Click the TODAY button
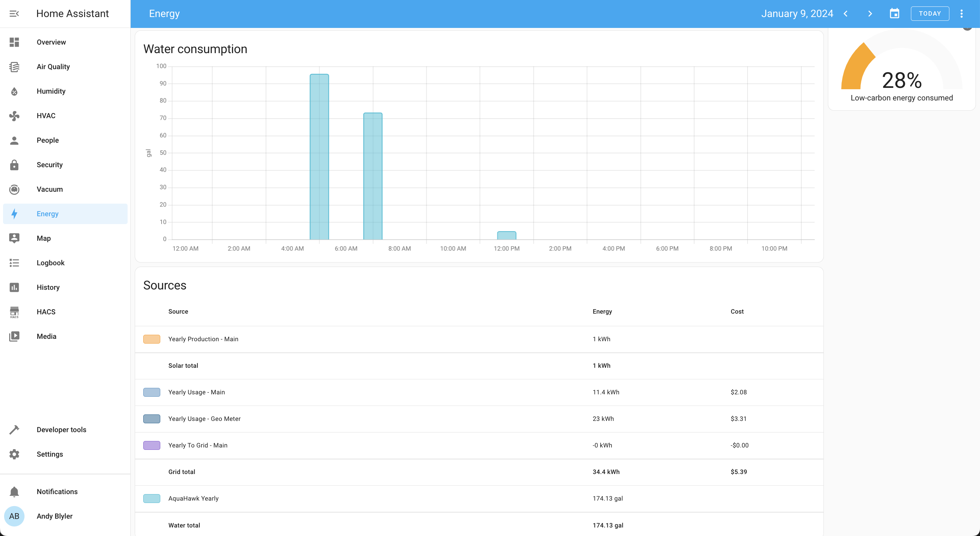 [x=929, y=13]
